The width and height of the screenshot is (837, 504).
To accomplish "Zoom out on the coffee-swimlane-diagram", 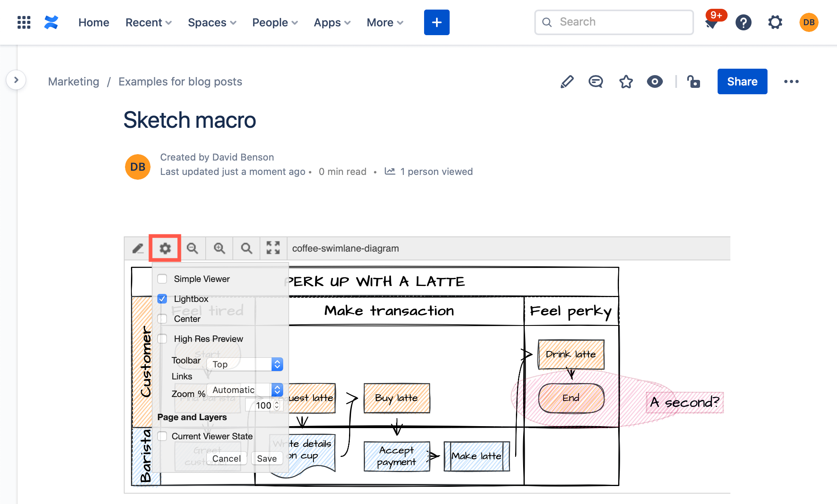I will point(193,248).
